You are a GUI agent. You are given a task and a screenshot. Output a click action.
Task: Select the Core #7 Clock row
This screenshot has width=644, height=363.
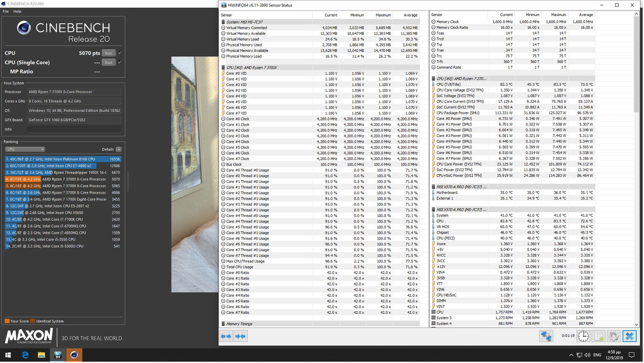point(319,159)
